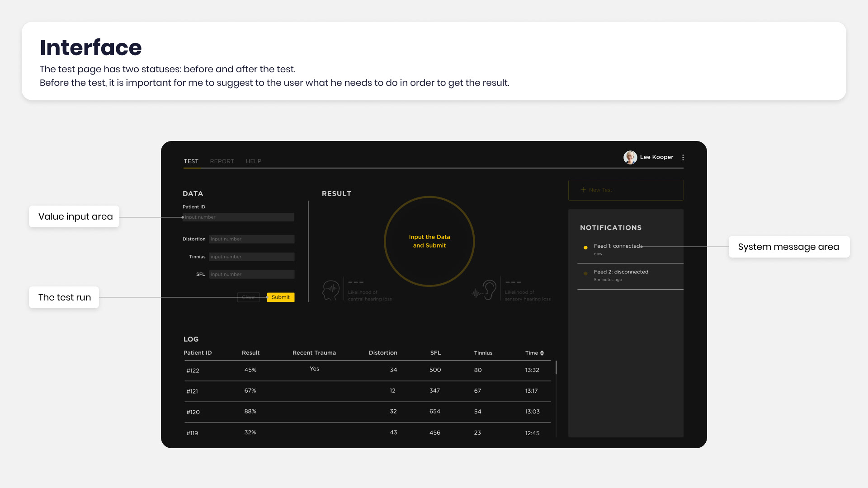868x488 pixels.
Task: Click Lee Kooper's profile avatar
Action: 630,157
